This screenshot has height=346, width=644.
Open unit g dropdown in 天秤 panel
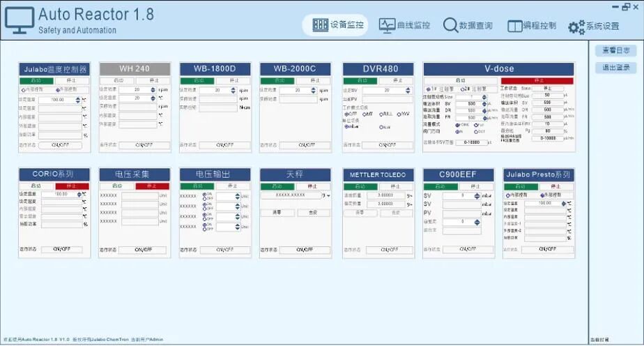coord(327,195)
